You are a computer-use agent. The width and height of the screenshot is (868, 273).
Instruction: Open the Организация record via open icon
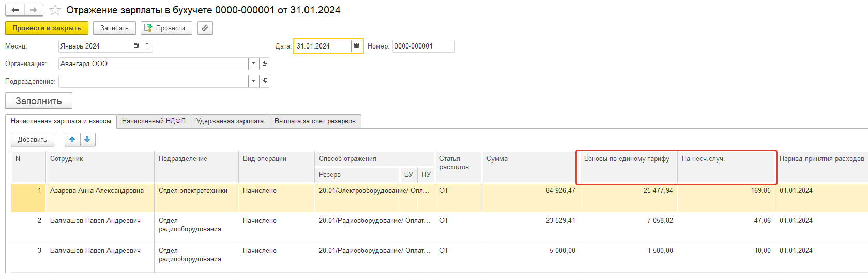point(265,63)
